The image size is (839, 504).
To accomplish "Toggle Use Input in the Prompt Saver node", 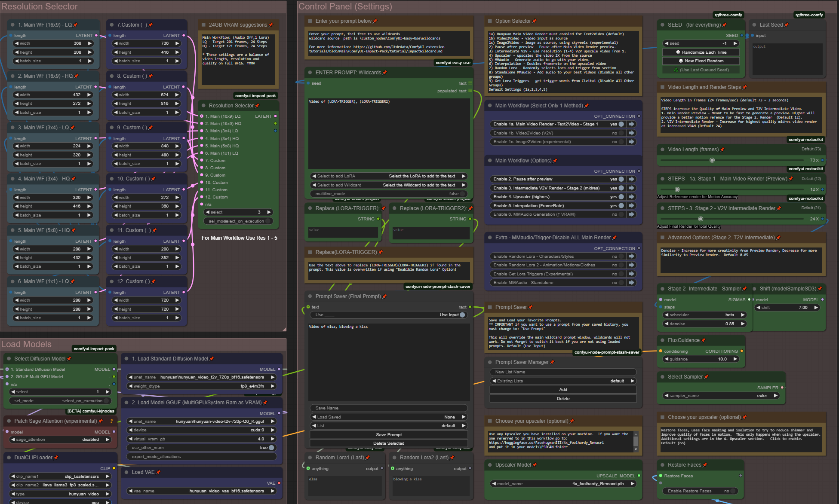I will click(x=462, y=315).
